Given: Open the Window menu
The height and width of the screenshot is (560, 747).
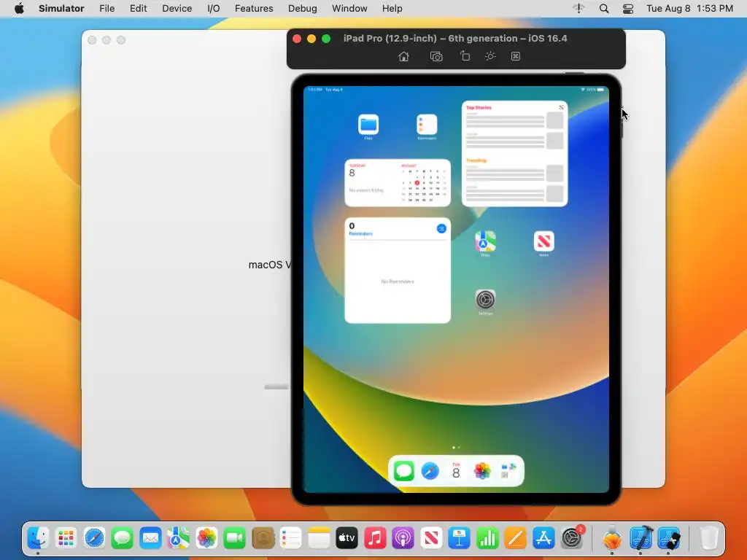Looking at the screenshot, I should 349,9.
